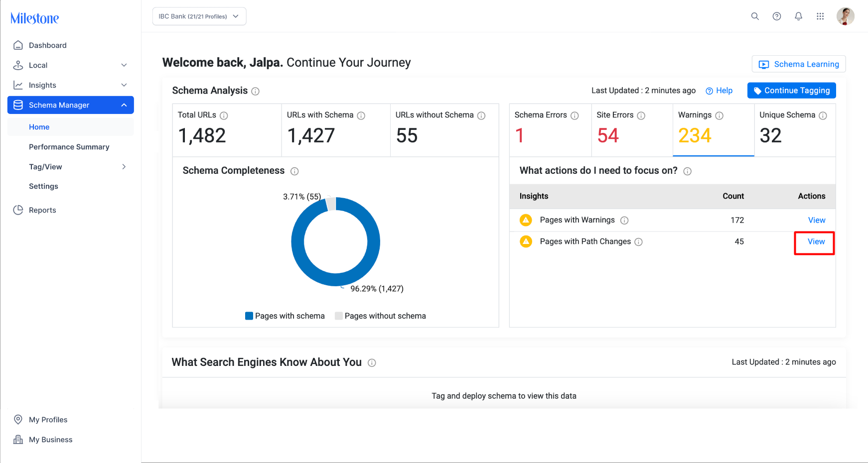Open Performance Summary in sidebar
868x463 pixels.
coord(69,147)
